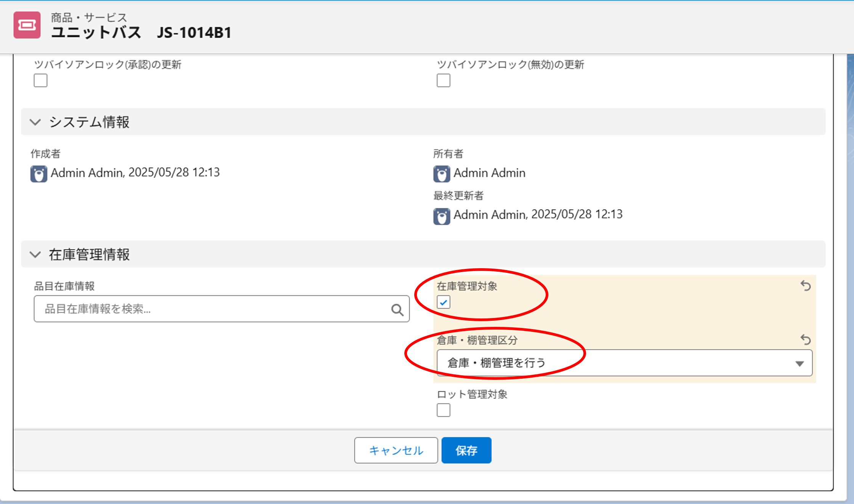
Task: Click the 最終更新者 Admin Admin avatar icon
Action: click(x=442, y=216)
